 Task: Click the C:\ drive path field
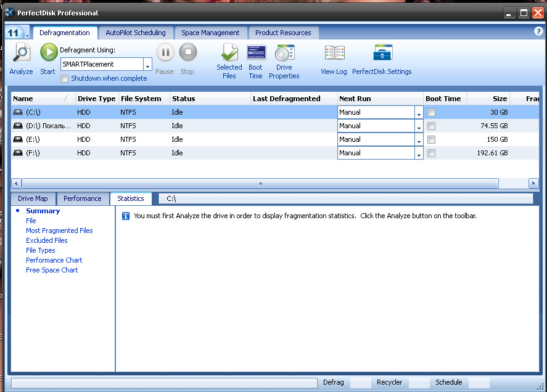(346, 199)
